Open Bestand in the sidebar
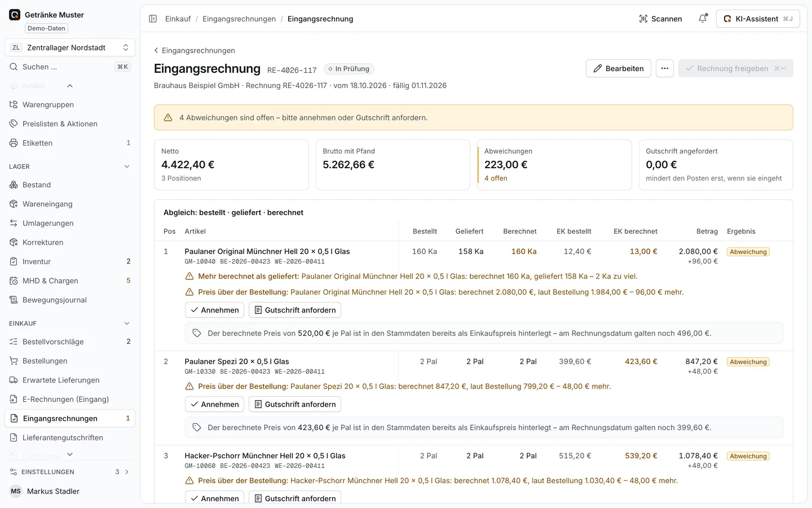Viewport: 812px width, 508px height. [x=70, y=185]
